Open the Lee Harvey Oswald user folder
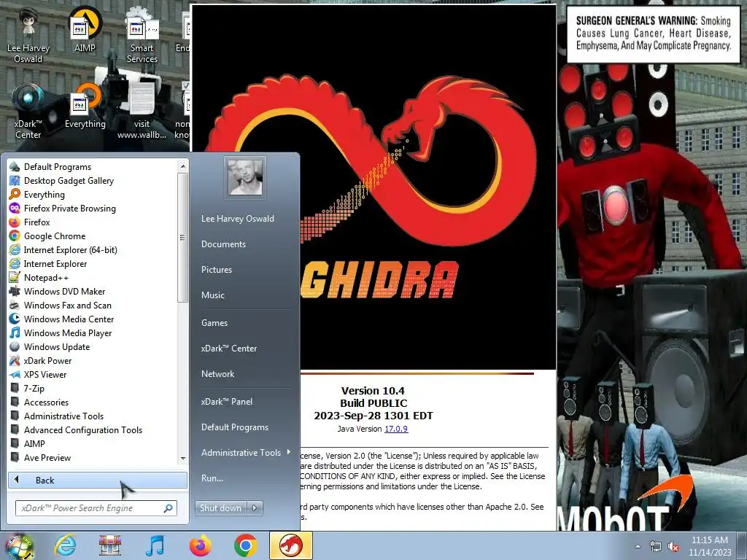747x560 pixels. coord(237,219)
